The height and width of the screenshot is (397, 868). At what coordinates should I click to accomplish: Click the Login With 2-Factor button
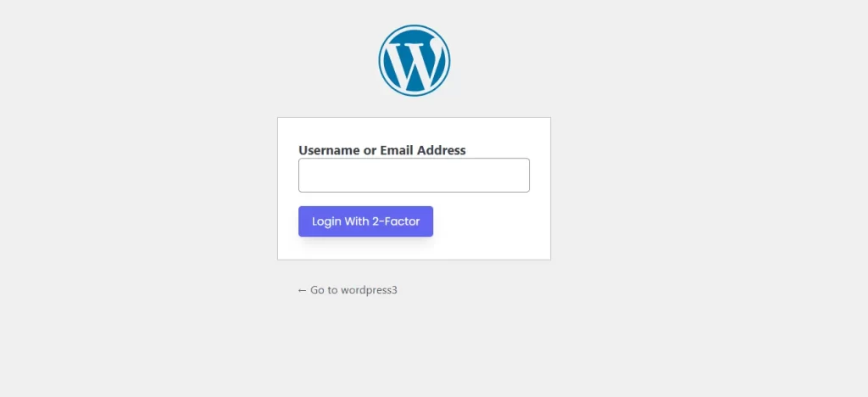366,221
